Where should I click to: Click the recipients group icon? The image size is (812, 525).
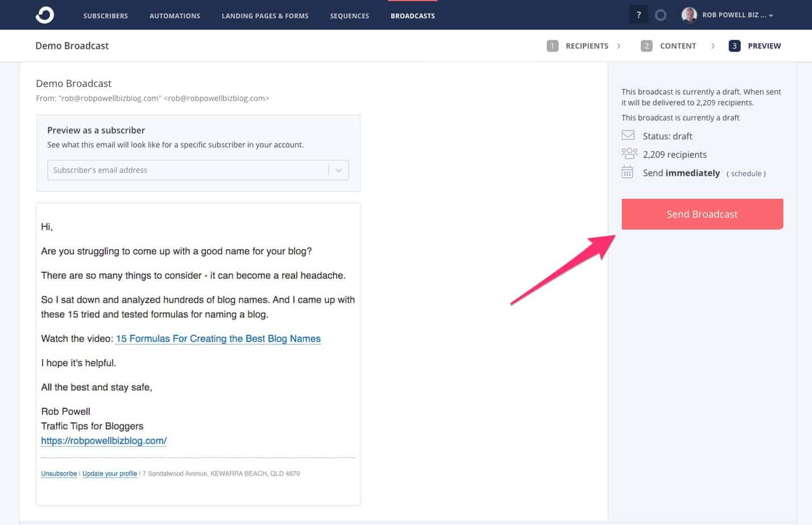[x=629, y=153]
